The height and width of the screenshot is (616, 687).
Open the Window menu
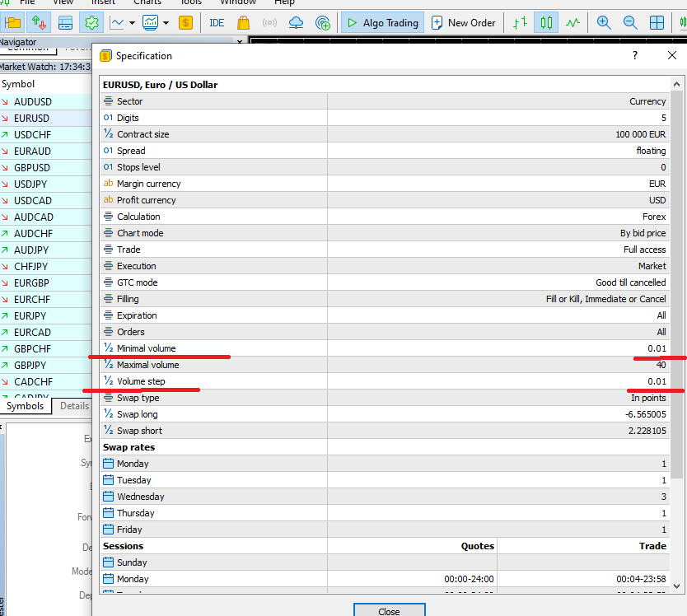(x=238, y=2)
